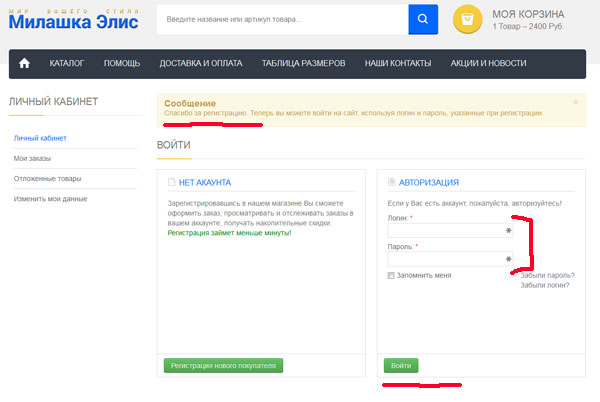Click the Забыли пароль? link
The height and width of the screenshot is (402, 600).
click(x=546, y=275)
